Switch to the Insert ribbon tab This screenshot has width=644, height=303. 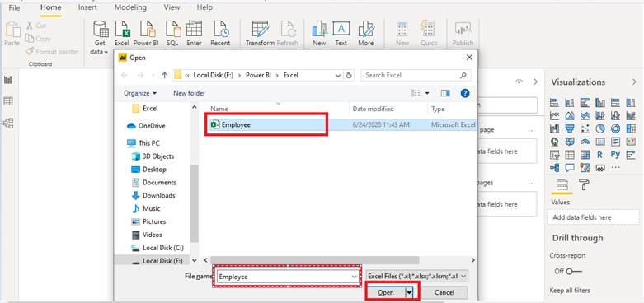pyautogui.click(x=87, y=7)
